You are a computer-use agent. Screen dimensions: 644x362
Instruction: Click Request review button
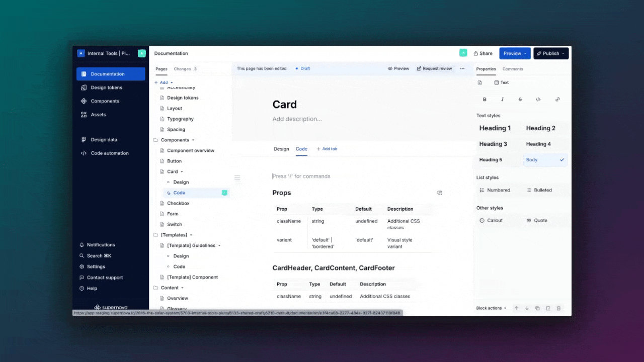[434, 68]
